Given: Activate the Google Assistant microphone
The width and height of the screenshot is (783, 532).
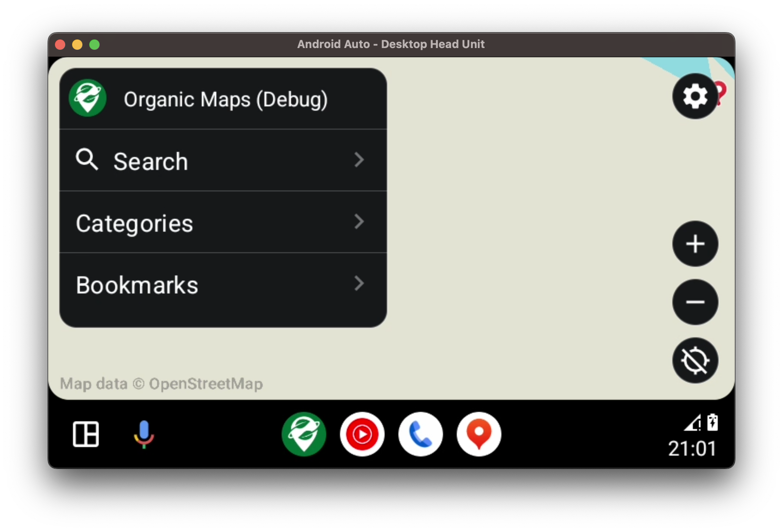Looking at the screenshot, I should click(x=144, y=435).
